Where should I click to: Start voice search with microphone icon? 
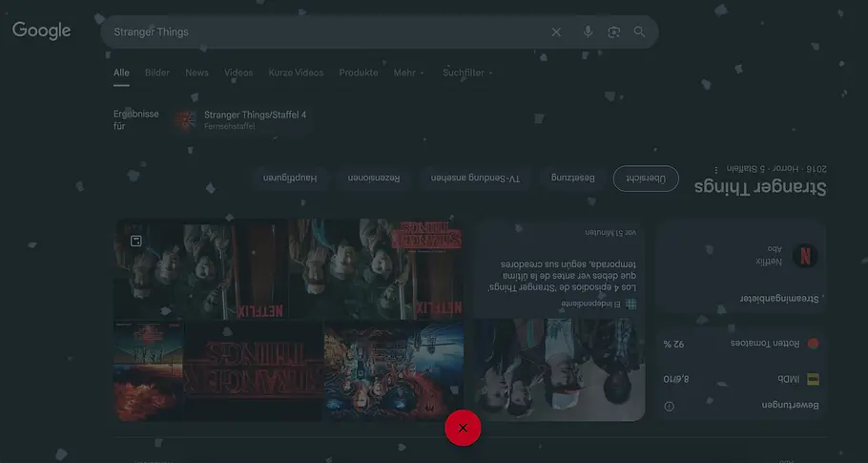(588, 32)
